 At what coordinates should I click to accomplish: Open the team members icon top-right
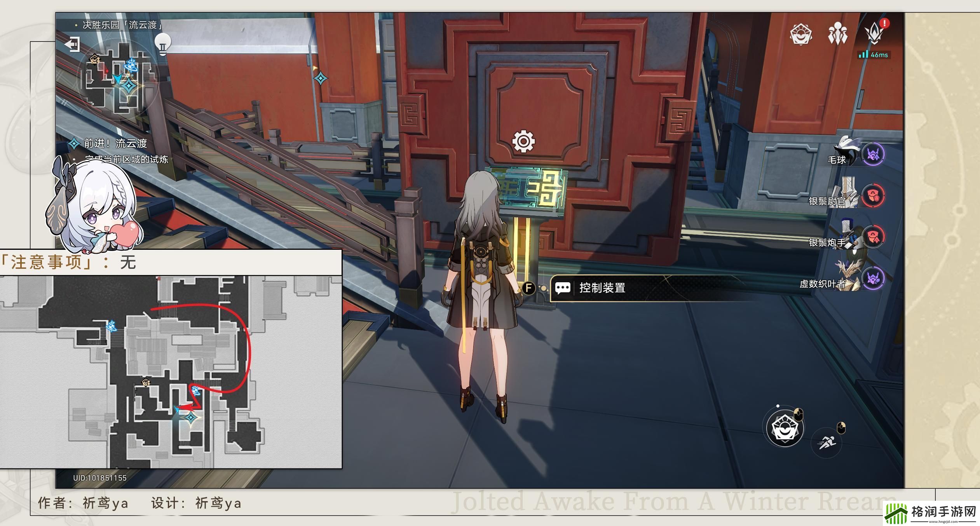tap(837, 34)
